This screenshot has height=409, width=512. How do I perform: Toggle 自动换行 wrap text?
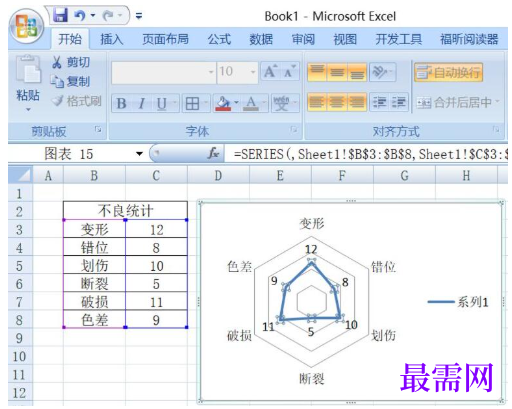[449, 72]
